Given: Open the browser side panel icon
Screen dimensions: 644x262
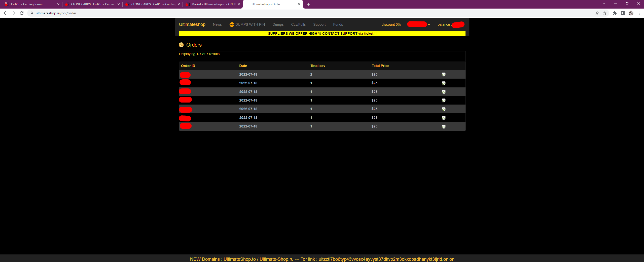Looking at the screenshot, I should [623, 13].
